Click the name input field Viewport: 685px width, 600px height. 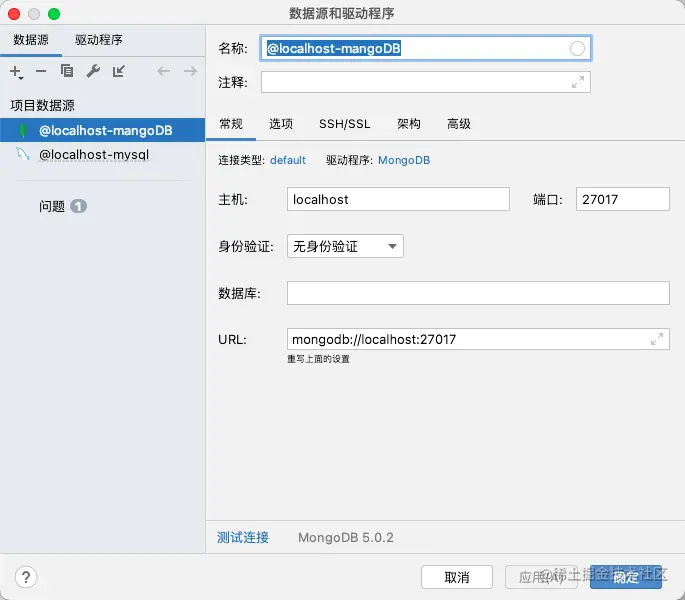point(426,49)
